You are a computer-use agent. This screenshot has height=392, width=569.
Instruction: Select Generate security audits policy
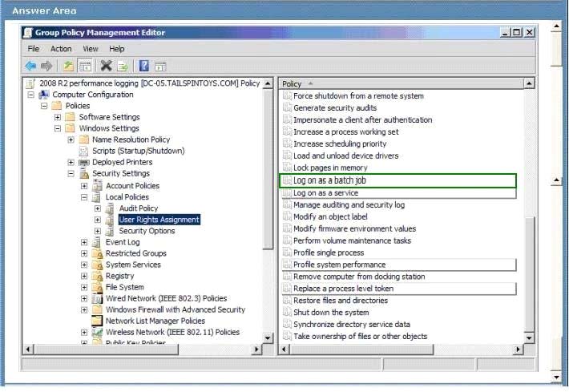tap(335, 107)
